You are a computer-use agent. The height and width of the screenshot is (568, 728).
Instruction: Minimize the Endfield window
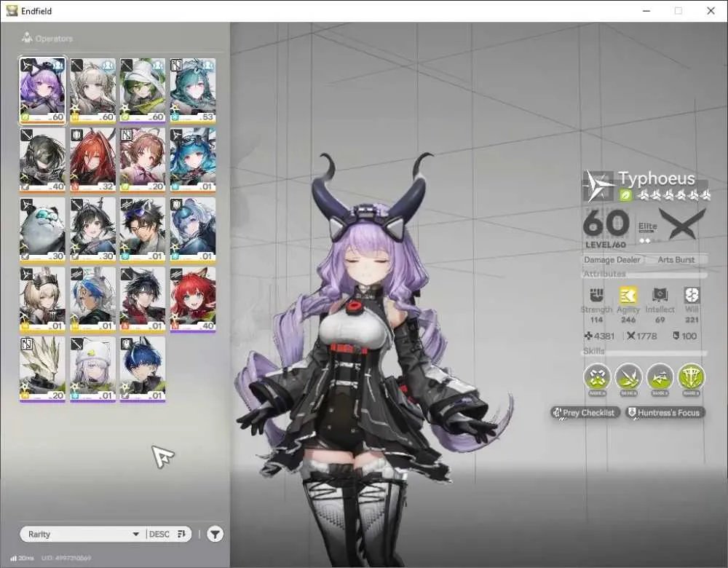[646, 11]
